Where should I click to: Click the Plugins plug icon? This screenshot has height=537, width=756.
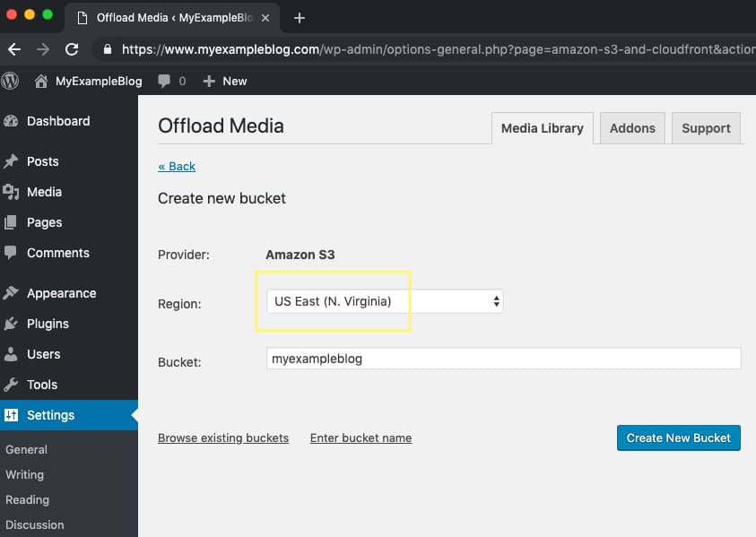click(11, 324)
